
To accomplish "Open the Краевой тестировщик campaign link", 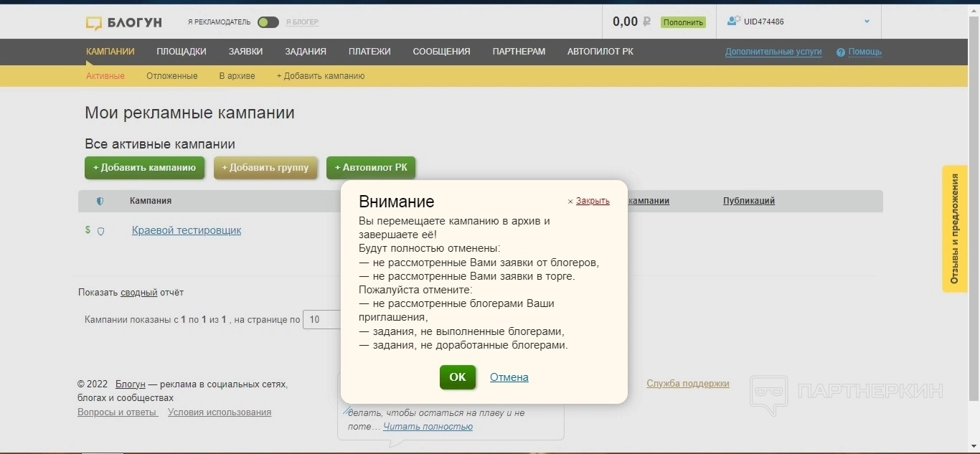I will (187, 230).
